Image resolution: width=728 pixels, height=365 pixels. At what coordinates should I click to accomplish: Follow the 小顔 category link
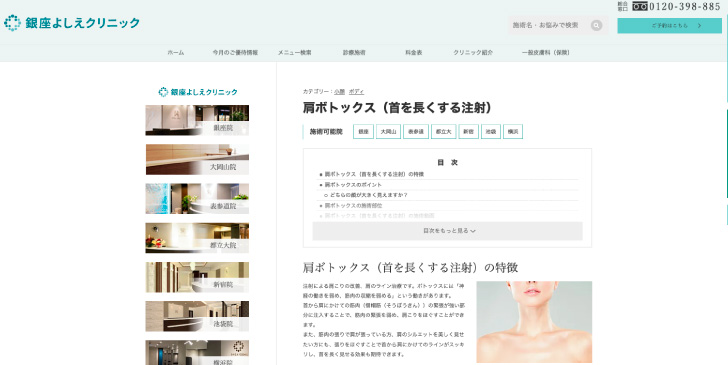(x=339, y=92)
